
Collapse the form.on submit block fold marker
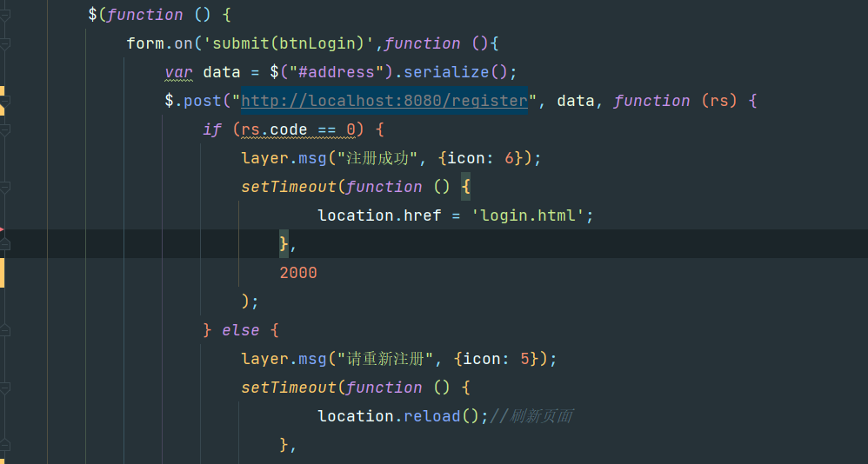tap(5, 43)
